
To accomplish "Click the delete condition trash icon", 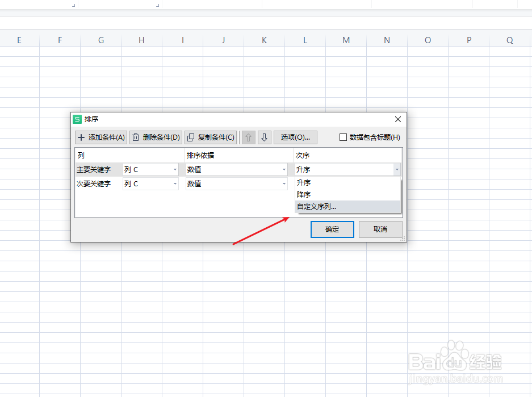I will pyautogui.click(x=135, y=137).
